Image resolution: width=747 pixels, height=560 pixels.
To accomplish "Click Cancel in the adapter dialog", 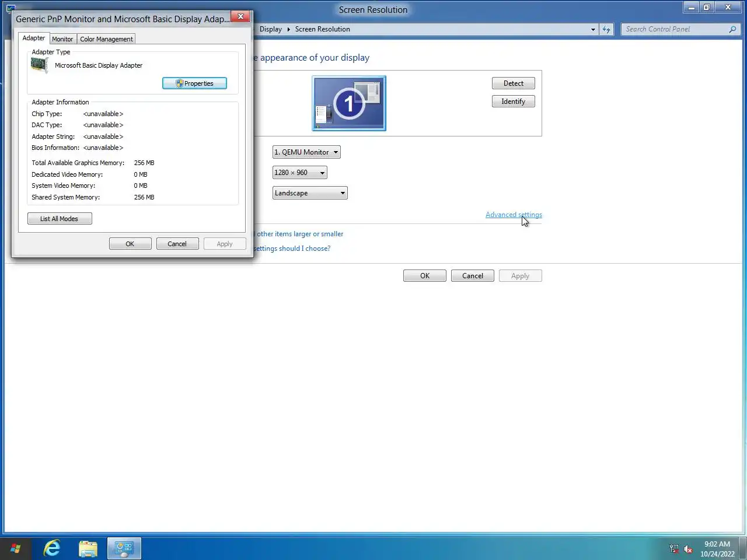I will coord(177,244).
